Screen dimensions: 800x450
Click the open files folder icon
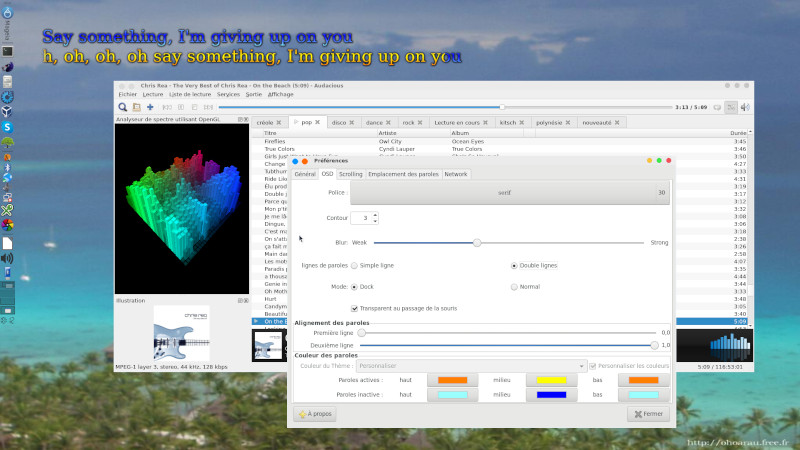click(x=136, y=107)
